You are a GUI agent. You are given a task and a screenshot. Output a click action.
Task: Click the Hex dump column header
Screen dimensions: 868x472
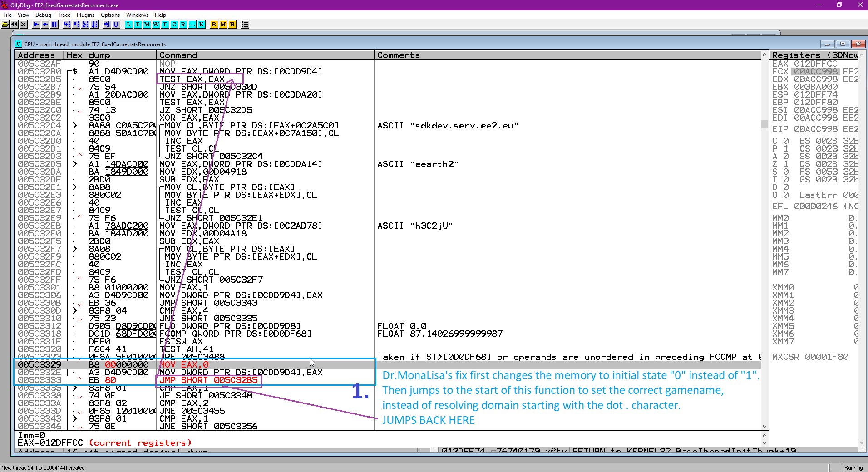pyautogui.click(x=110, y=55)
